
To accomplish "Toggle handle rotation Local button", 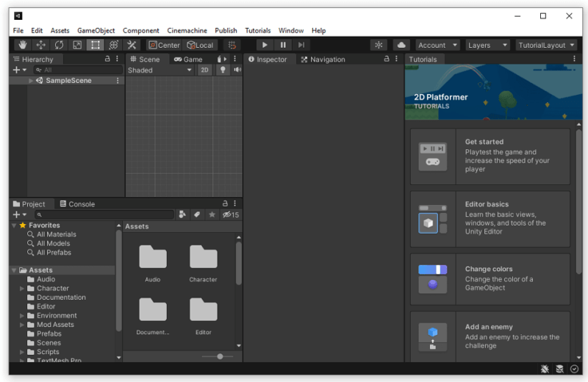I will [200, 45].
